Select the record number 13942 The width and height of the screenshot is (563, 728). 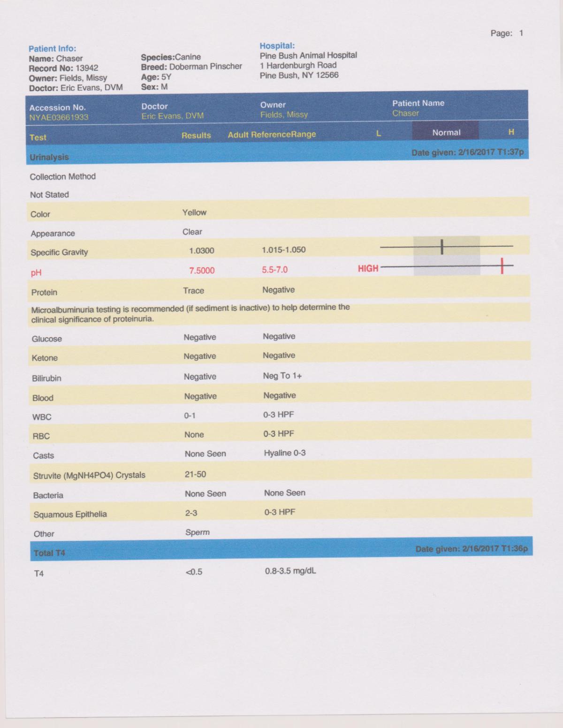87,68
